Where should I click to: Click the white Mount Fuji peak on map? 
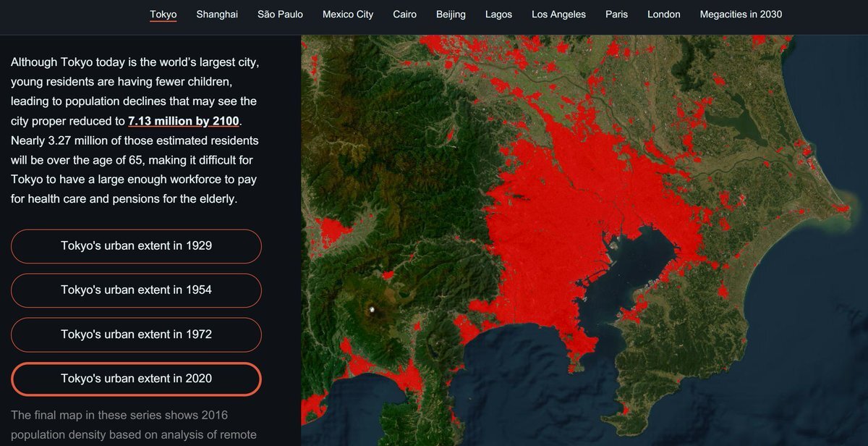click(x=373, y=310)
